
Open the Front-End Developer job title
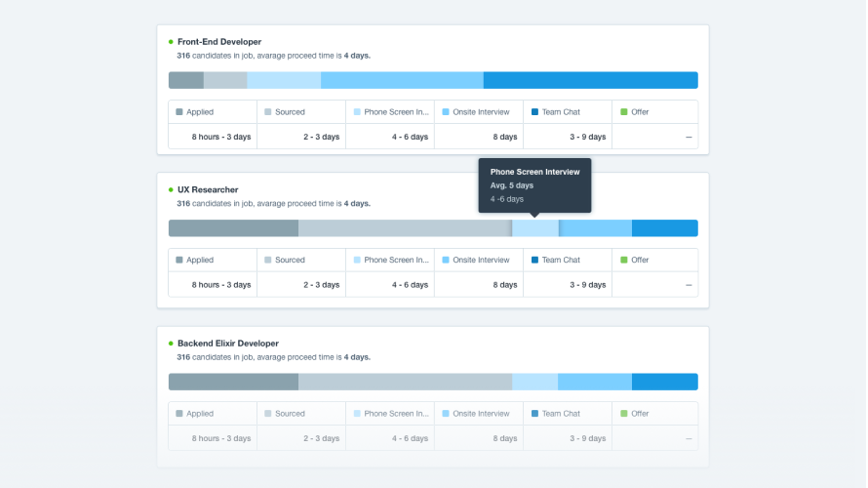[x=218, y=42]
